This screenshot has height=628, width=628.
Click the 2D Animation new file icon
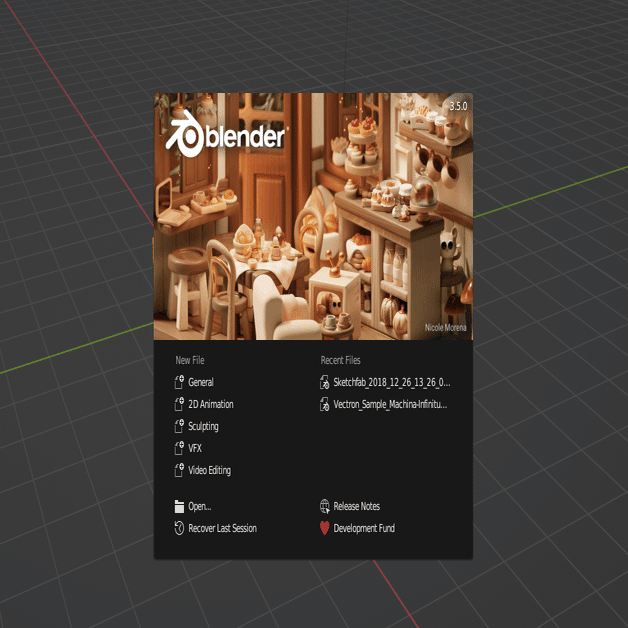pos(179,404)
